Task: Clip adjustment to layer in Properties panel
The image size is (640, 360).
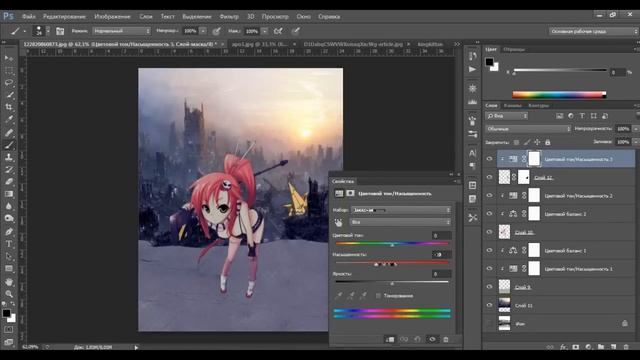Action: pyautogui.click(x=390, y=339)
